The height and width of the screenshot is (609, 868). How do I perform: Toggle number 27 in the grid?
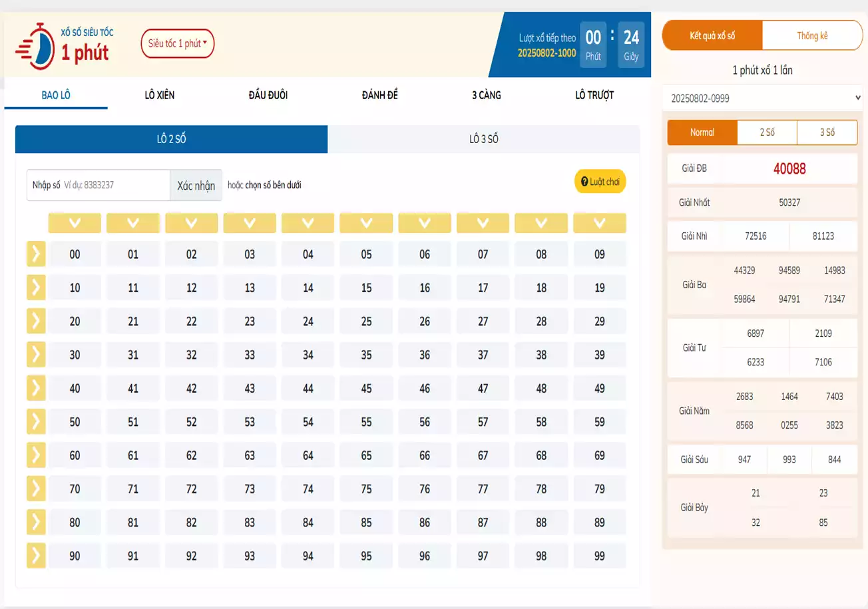tap(483, 321)
